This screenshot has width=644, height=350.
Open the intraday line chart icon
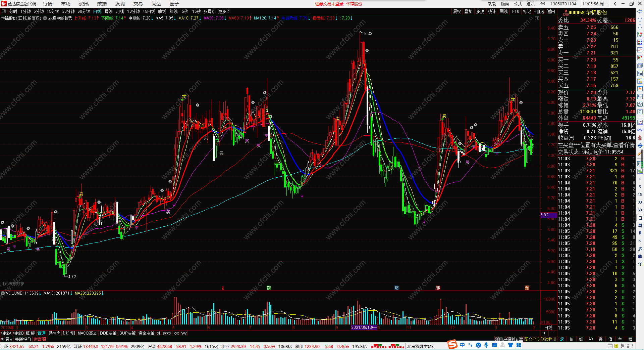tap(640, 50)
